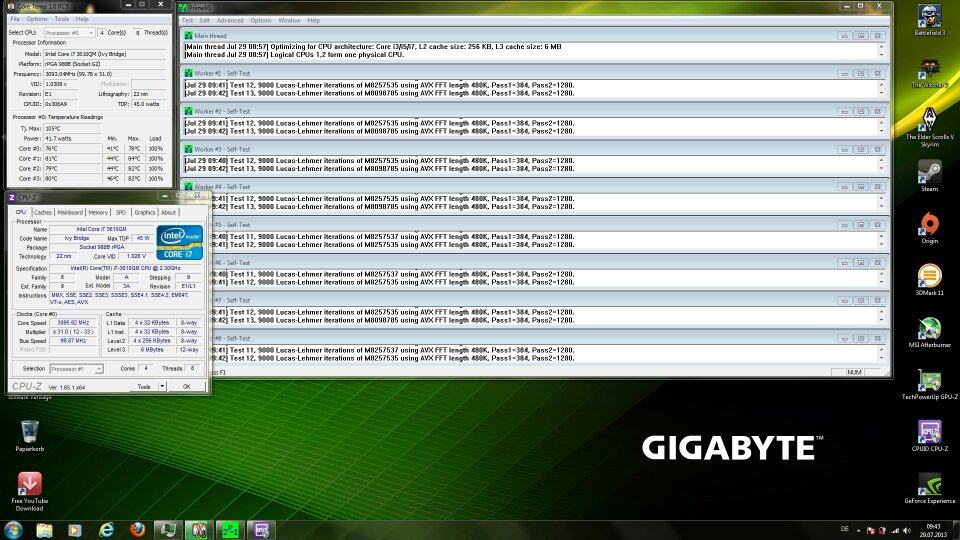Open Core Temp Help menu
The image size is (960, 540).
pos(82,19)
